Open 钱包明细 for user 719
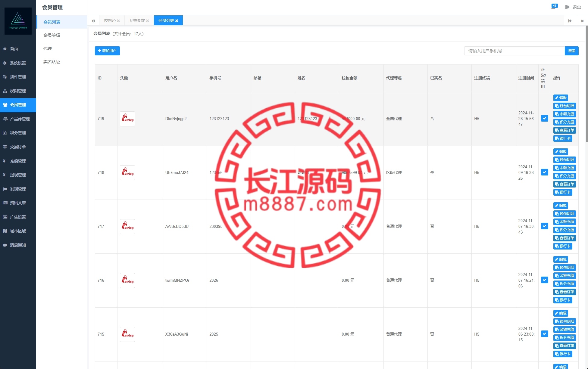Screen dimensions: 588x369 click(x=565, y=106)
